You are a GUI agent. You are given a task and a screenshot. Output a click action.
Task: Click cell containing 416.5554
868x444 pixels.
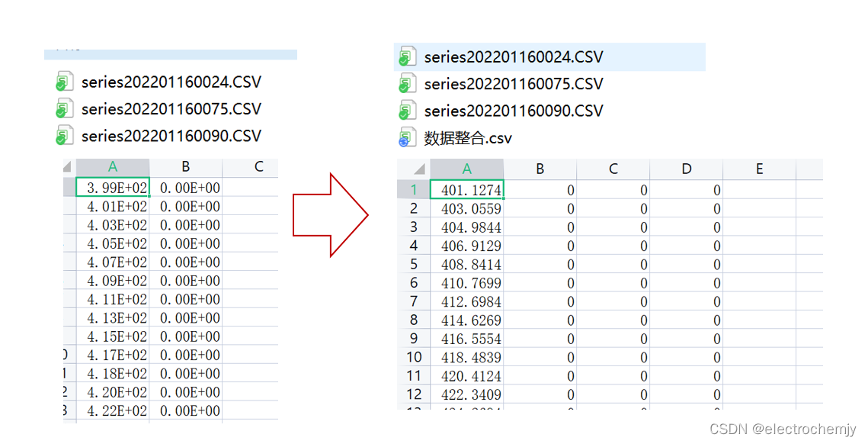click(x=466, y=338)
